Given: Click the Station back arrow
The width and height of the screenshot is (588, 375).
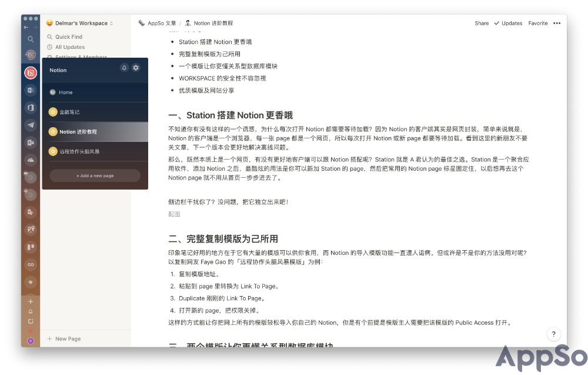Looking at the screenshot, I should (26, 28).
